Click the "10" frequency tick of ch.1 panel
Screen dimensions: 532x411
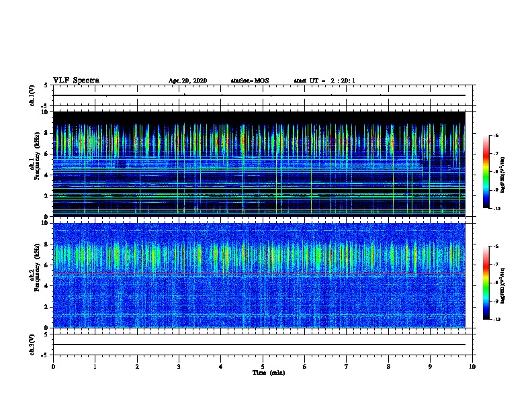tap(45, 112)
